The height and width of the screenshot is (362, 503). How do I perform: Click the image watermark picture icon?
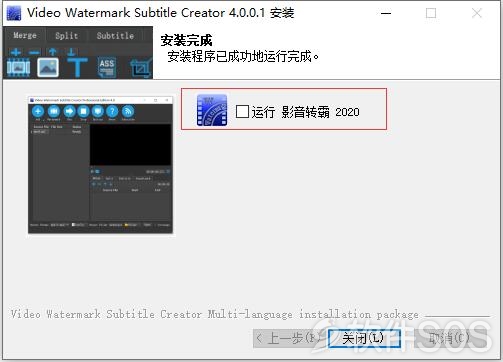point(48,67)
